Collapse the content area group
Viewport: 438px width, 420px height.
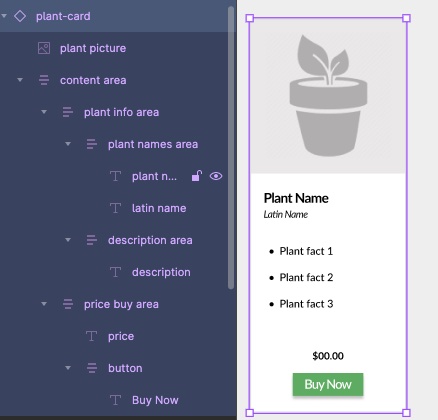(x=20, y=80)
